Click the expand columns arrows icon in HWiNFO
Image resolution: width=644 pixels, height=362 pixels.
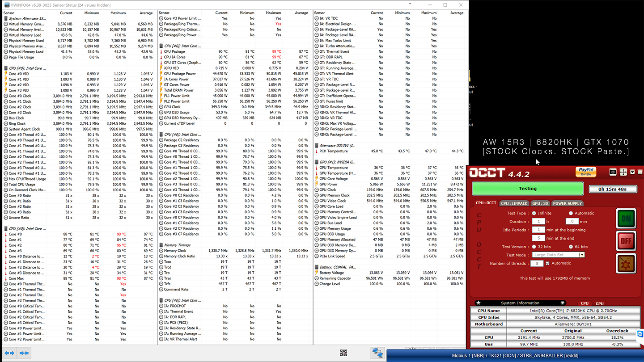9,353
